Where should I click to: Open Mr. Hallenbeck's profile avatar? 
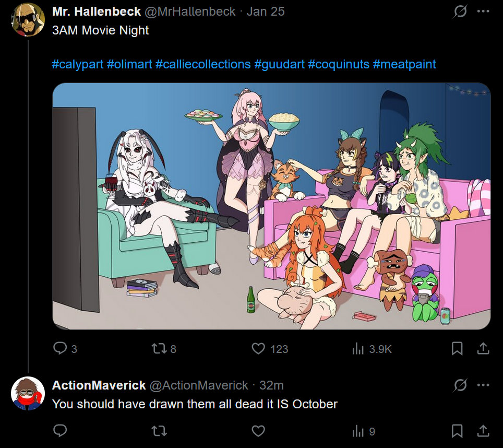28,19
